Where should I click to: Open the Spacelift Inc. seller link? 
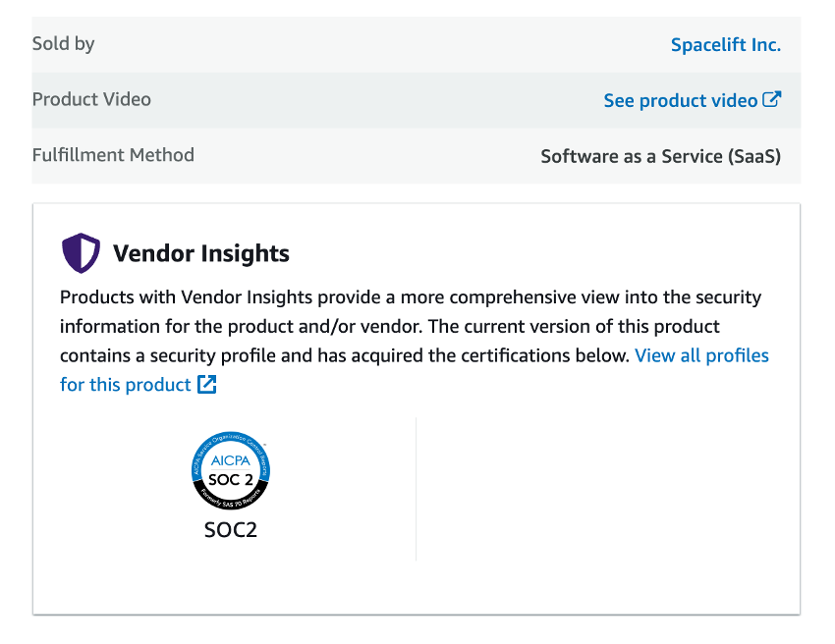[725, 45]
